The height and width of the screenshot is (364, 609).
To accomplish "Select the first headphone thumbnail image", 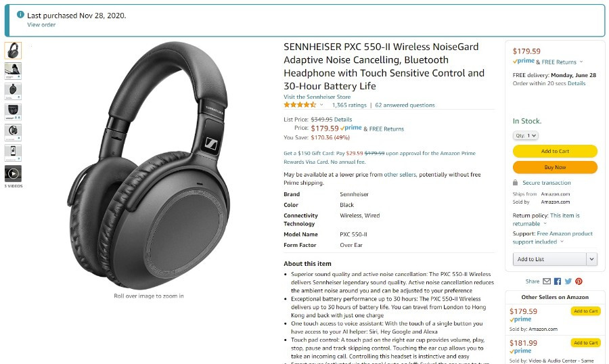I will click(x=13, y=51).
